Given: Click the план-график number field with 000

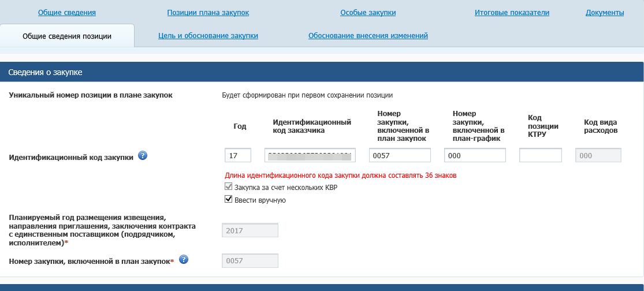Looking at the screenshot, I should 475,155.
